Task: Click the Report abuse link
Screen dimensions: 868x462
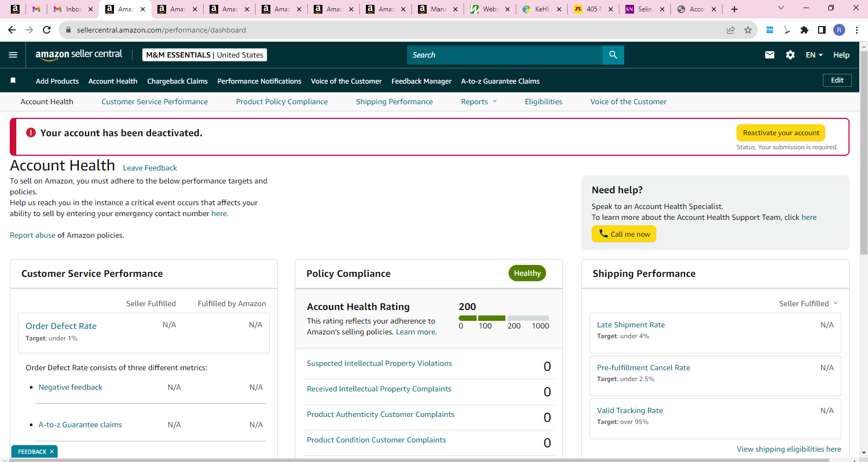Action: point(33,235)
